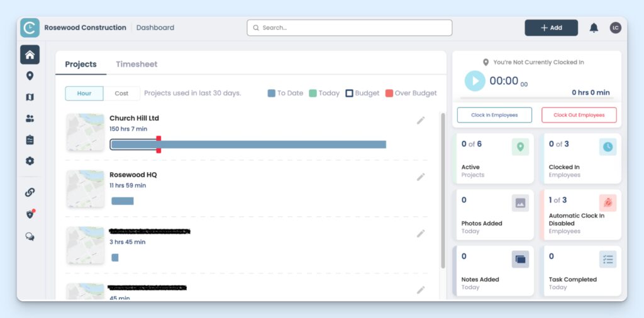Open the map sidebar icon
Image resolution: width=644 pixels, height=318 pixels.
tap(30, 97)
